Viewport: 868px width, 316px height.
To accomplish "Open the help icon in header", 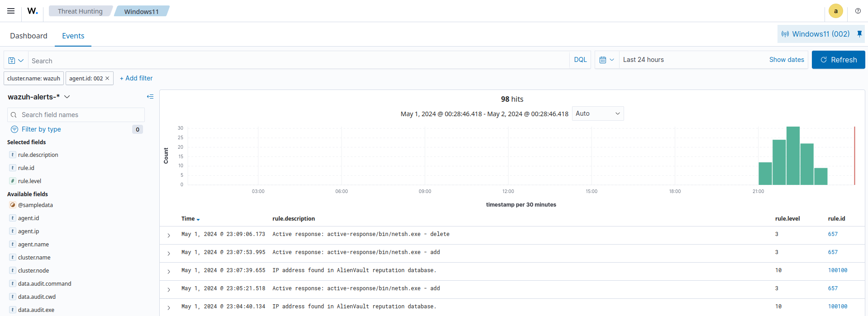I will click(858, 11).
